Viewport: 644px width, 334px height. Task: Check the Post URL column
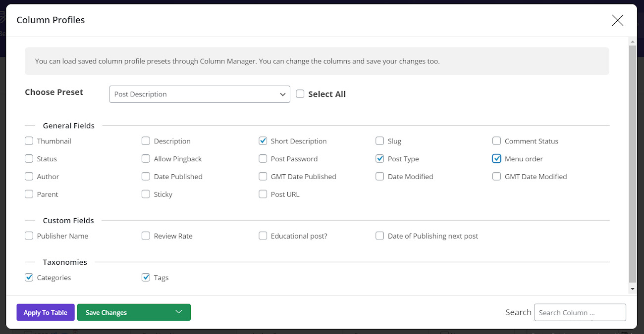click(263, 194)
